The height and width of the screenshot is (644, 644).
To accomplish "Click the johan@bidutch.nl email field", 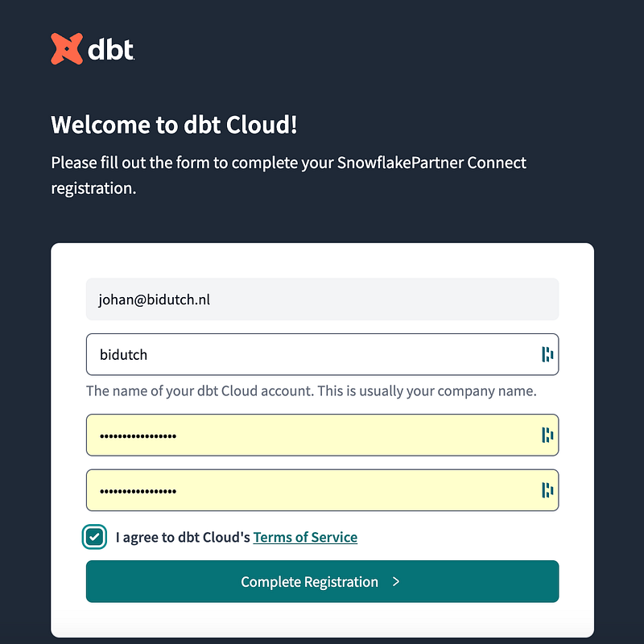I will click(323, 299).
